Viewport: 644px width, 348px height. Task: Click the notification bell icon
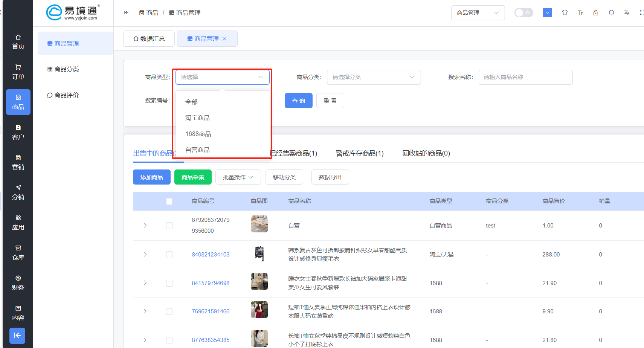(611, 13)
